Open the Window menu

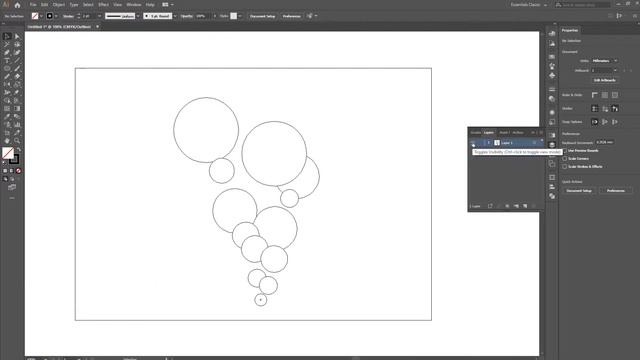(x=133, y=5)
